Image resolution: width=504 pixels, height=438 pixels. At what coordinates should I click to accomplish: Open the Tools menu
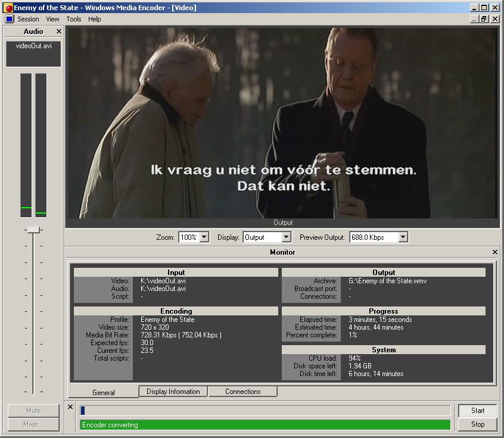click(x=74, y=19)
